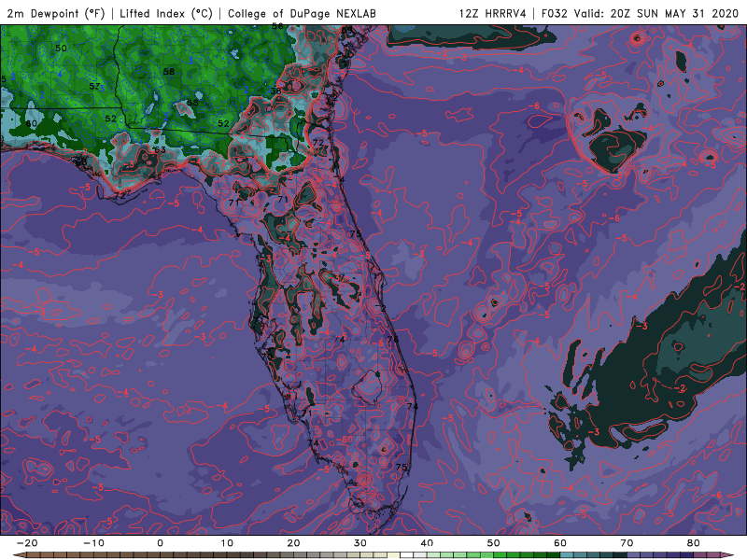Click the '60' label on color scale
The width and height of the screenshot is (747, 560).
560,543
